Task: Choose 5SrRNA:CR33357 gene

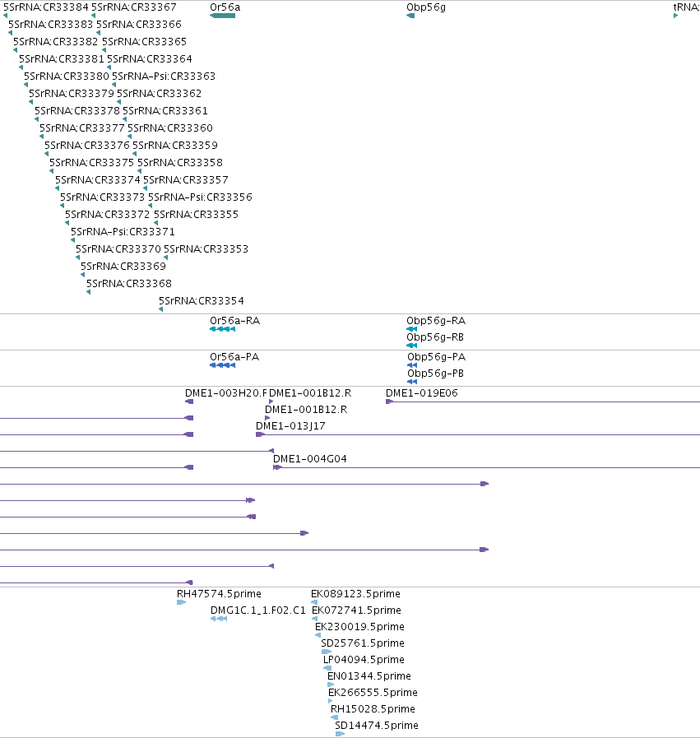Action: pyautogui.click(x=186, y=180)
